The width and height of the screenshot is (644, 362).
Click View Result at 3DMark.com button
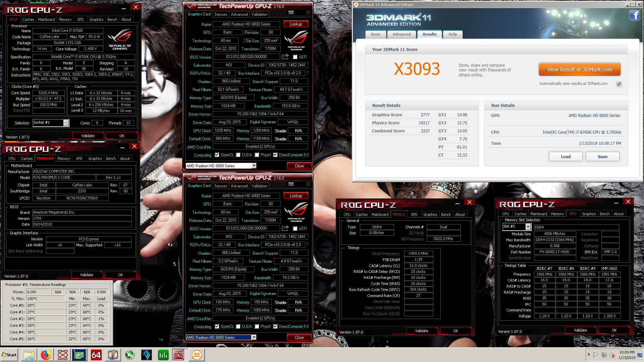580,69
